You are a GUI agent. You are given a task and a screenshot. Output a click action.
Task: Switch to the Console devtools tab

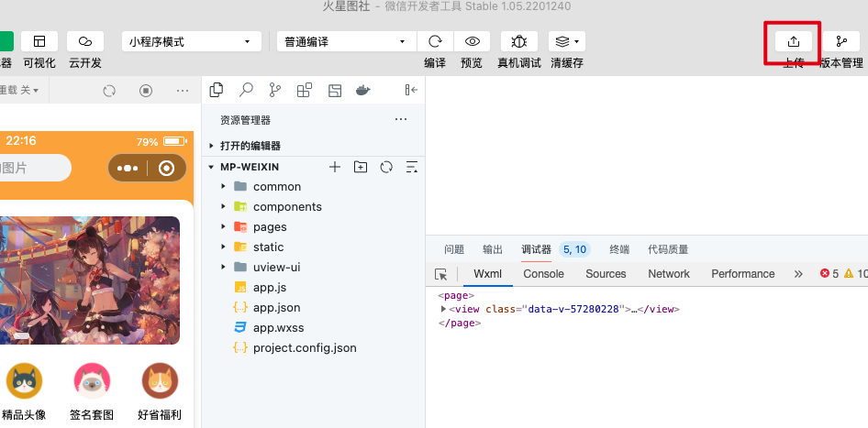click(543, 274)
